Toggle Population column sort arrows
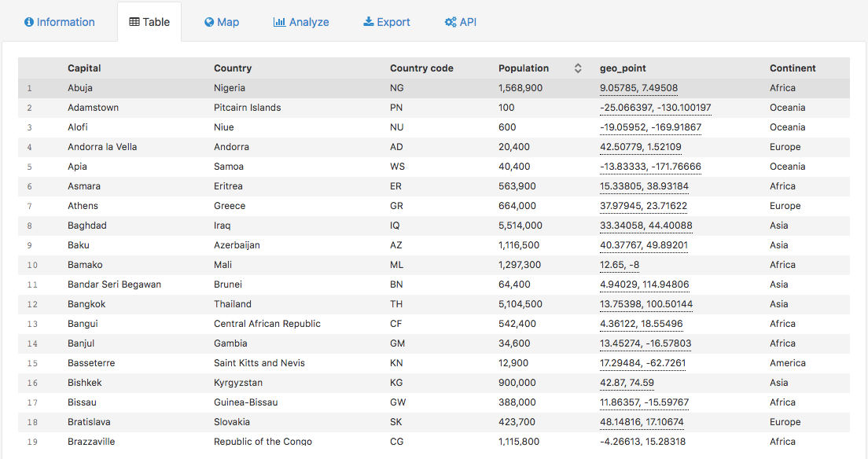Screen dimensions: 868x459 [x=578, y=68]
